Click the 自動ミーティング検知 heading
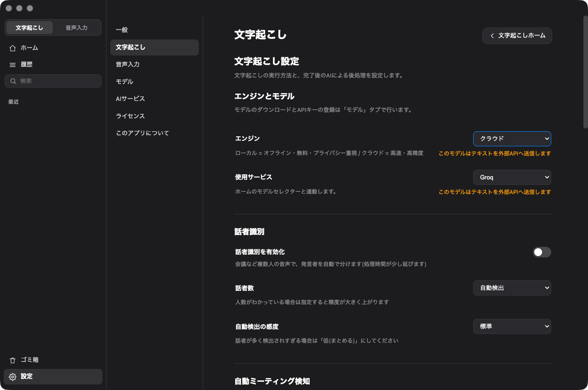Image resolution: width=588 pixels, height=390 pixels. pos(272,381)
